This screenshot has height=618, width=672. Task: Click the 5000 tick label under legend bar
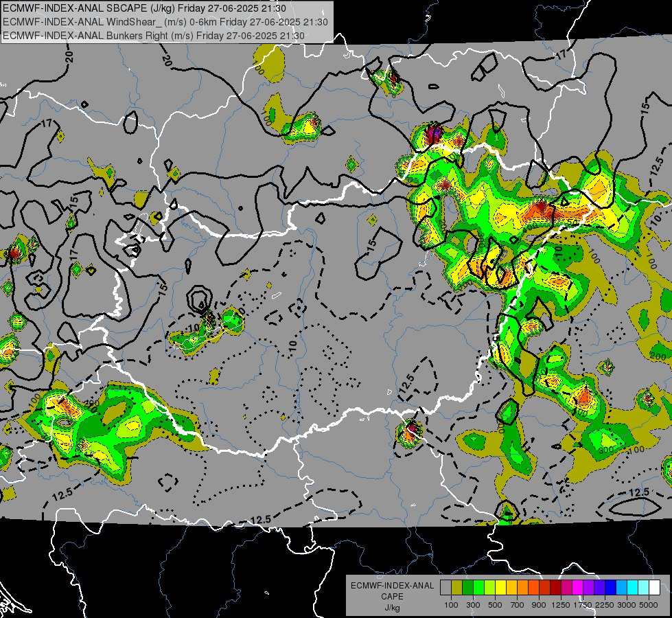click(649, 605)
